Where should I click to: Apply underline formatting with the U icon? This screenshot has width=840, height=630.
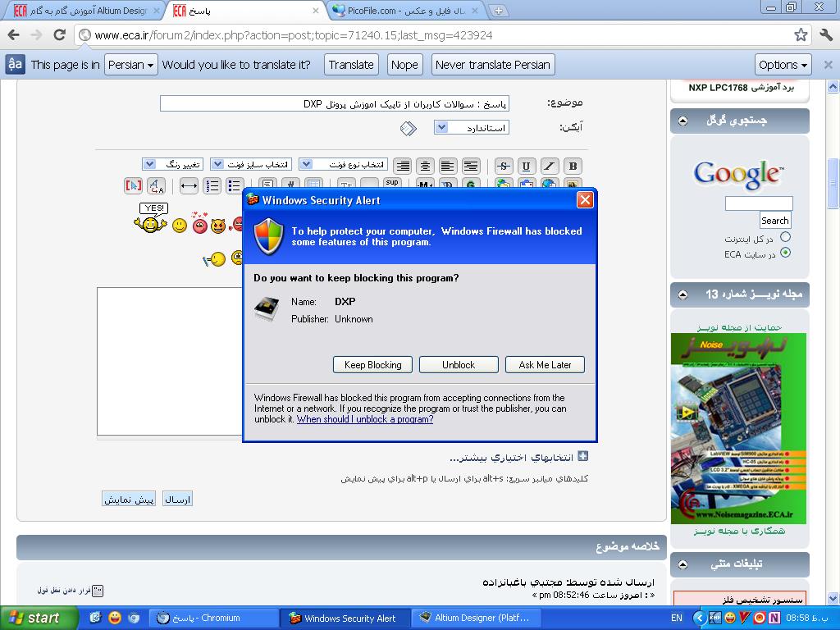click(526, 166)
